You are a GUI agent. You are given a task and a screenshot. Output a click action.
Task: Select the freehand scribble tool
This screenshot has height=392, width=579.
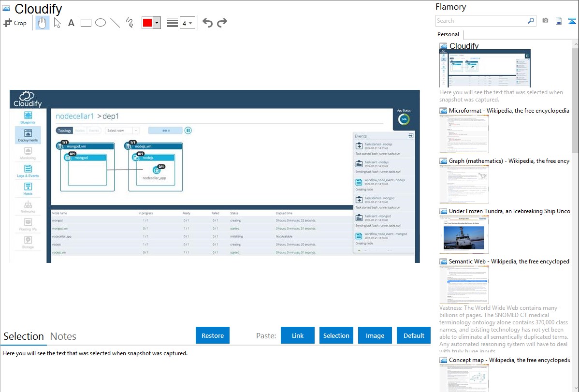point(130,23)
